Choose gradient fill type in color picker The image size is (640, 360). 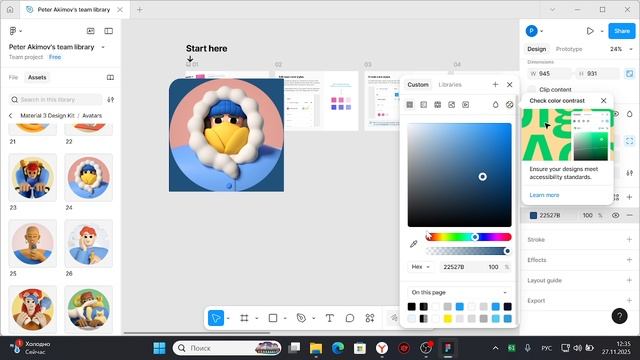click(x=424, y=105)
